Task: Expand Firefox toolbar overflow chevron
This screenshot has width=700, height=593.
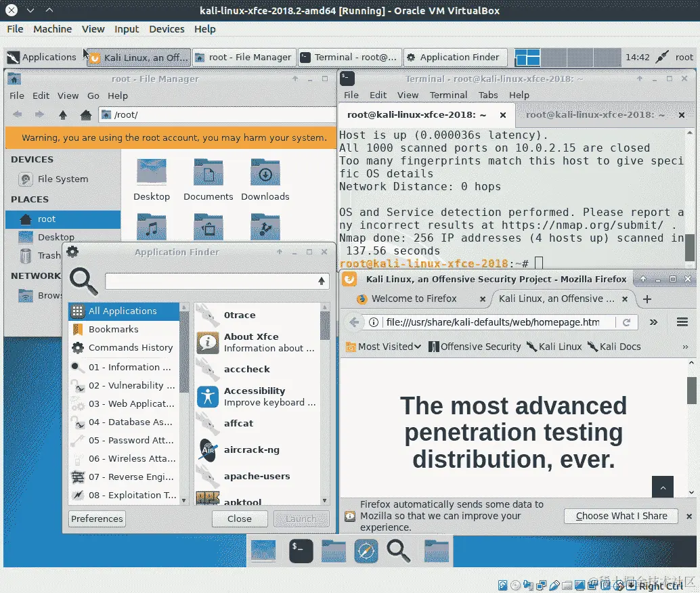Action: (x=653, y=322)
